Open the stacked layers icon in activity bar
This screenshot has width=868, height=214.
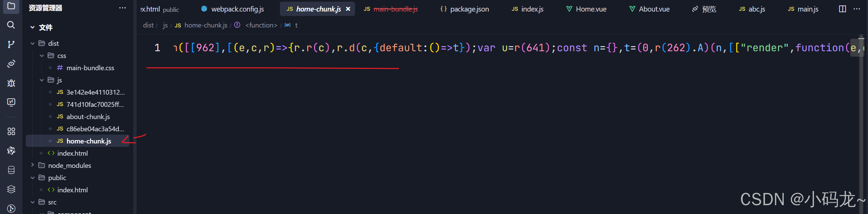(11, 189)
